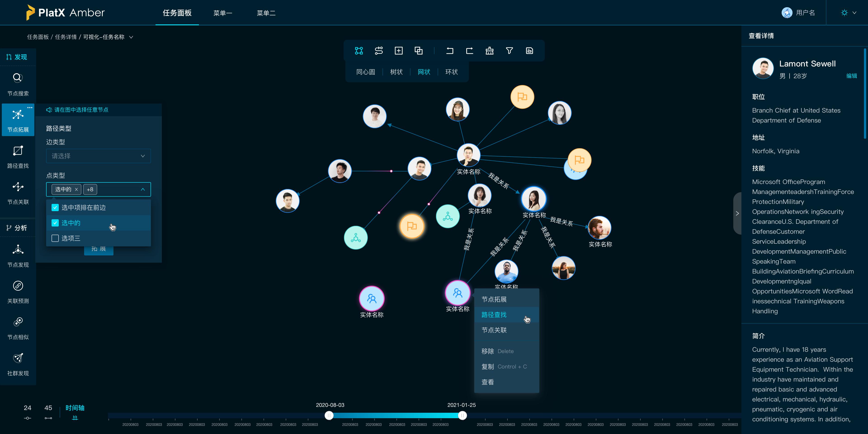
Task: Expand the breadcrumb task name dropdown
Action: coord(131,37)
